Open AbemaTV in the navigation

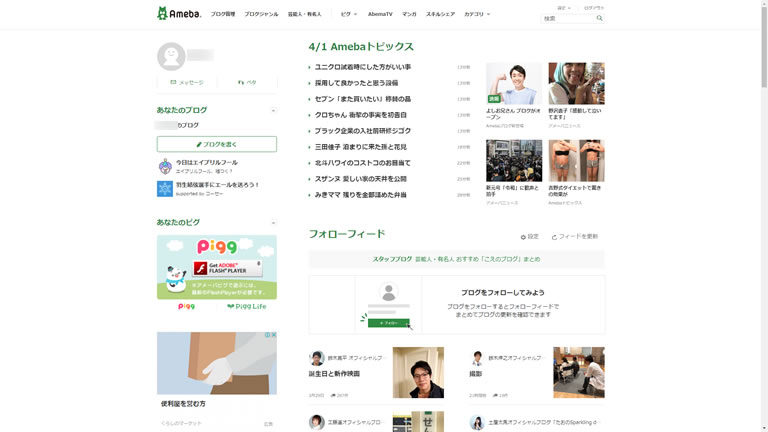point(380,14)
